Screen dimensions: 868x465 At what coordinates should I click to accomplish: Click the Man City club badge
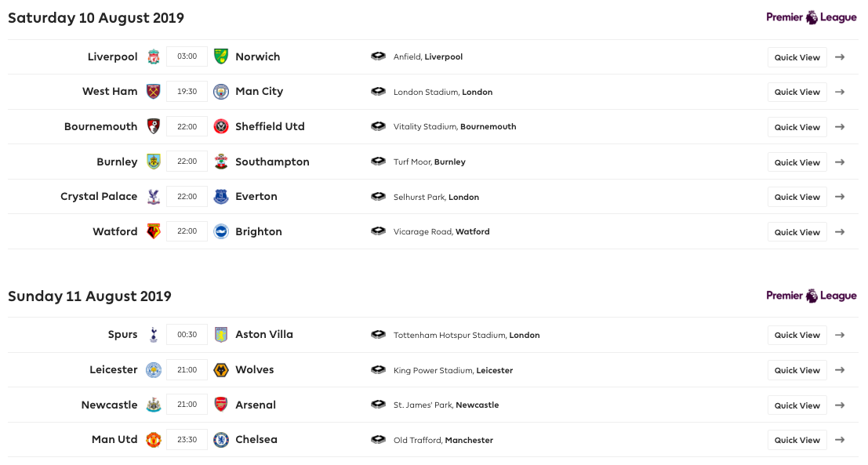point(221,92)
